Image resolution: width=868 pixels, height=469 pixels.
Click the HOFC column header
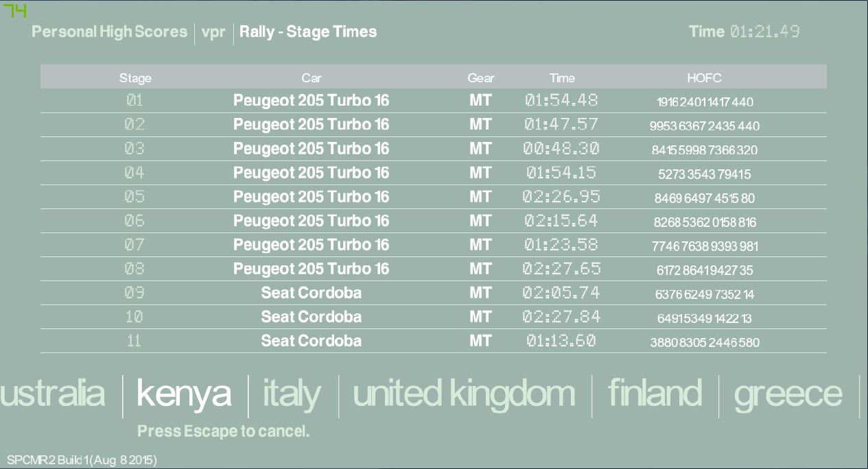pos(704,78)
